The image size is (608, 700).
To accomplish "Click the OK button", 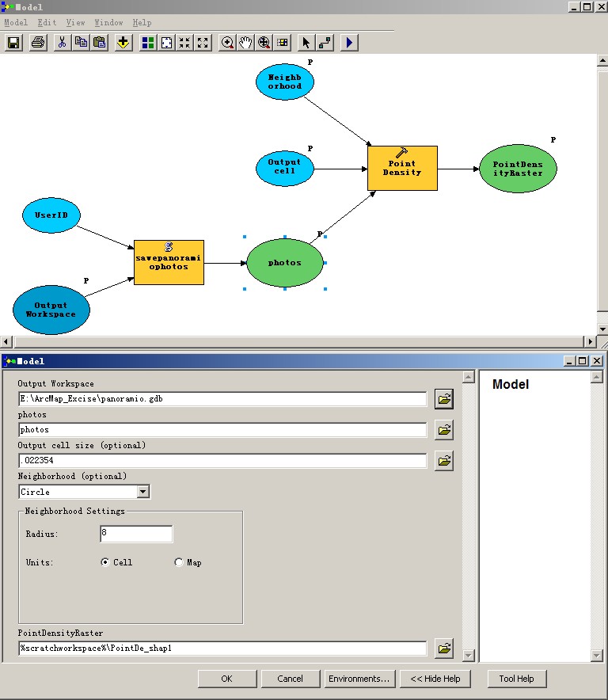I will point(226,679).
